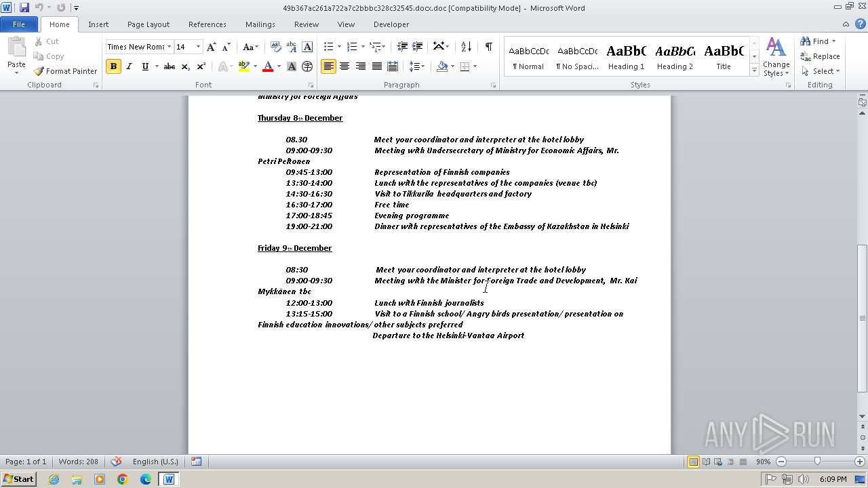868x488 pixels.
Task: Click the Clear Formatting icon
Action: click(x=276, y=47)
